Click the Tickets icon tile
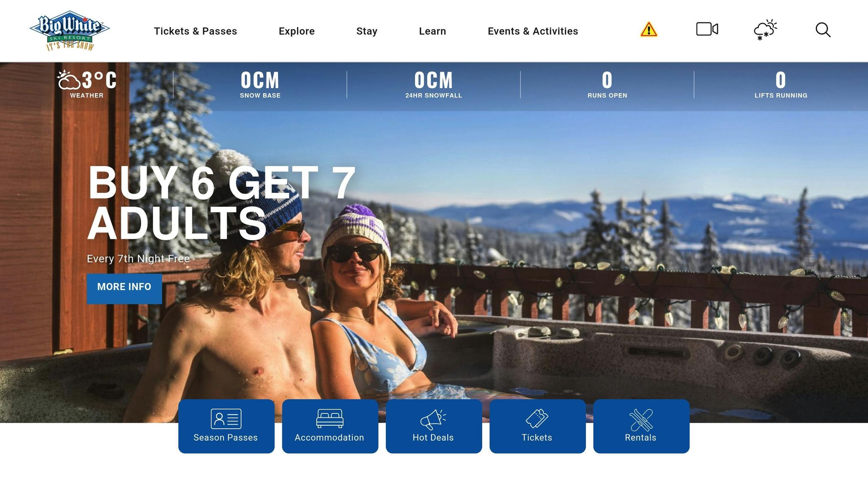The width and height of the screenshot is (868, 488). coord(537,426)
